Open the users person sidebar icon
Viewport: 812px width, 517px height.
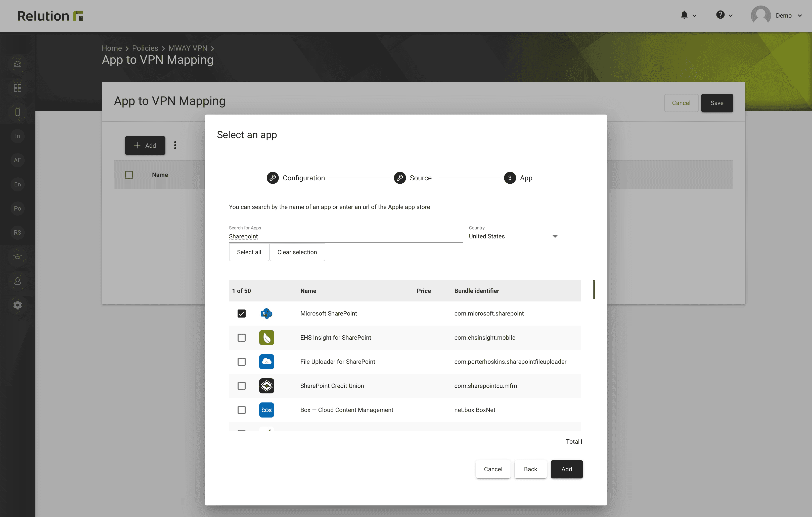[18, 281]
